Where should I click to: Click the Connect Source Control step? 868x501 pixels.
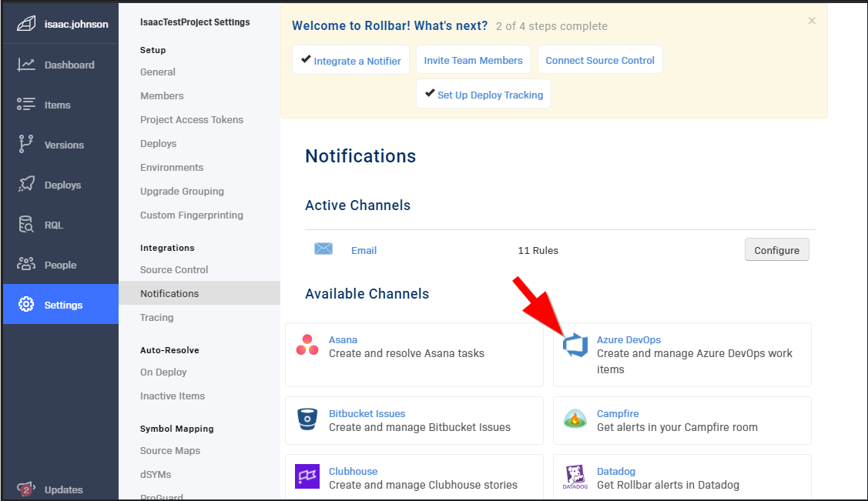pos(600,60)
